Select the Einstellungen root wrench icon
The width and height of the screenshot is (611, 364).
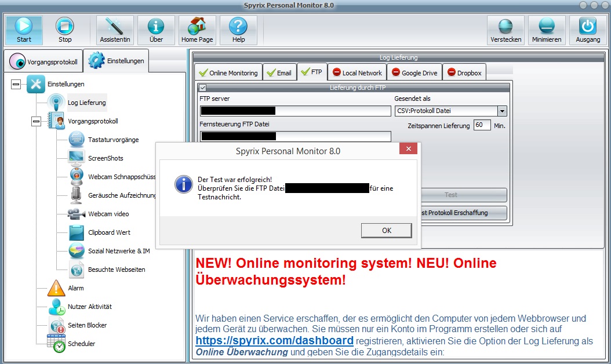click(36, 84)
